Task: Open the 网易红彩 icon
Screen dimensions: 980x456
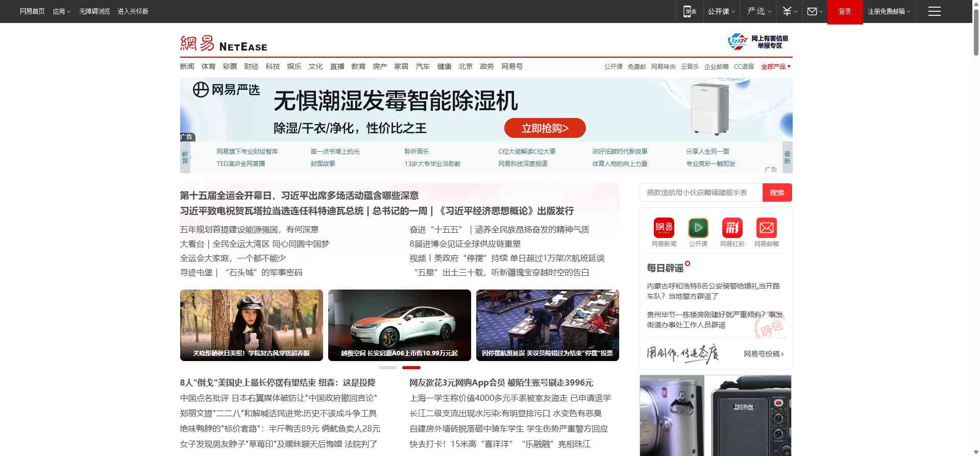Action: coord(732,228)
